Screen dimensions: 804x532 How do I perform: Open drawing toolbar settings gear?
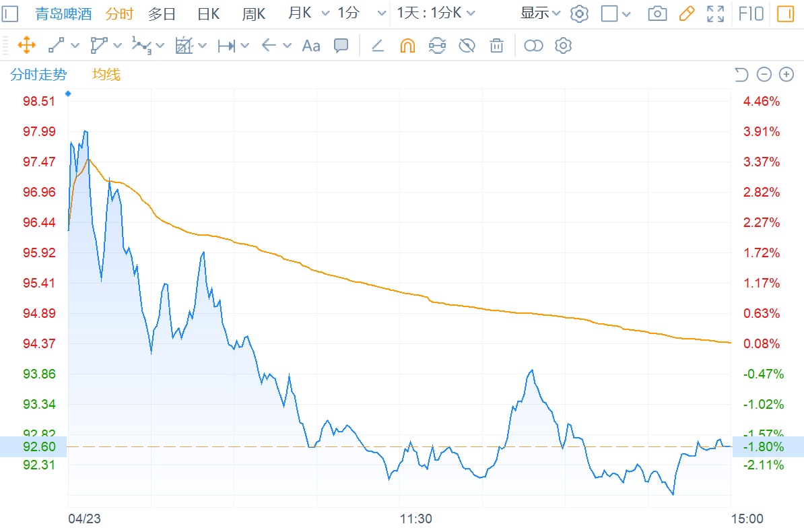563,46
